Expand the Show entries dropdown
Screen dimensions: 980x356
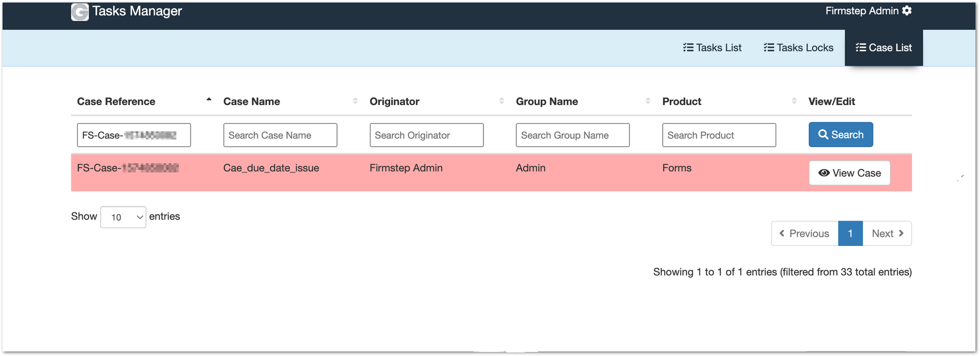tap(123, 217)
